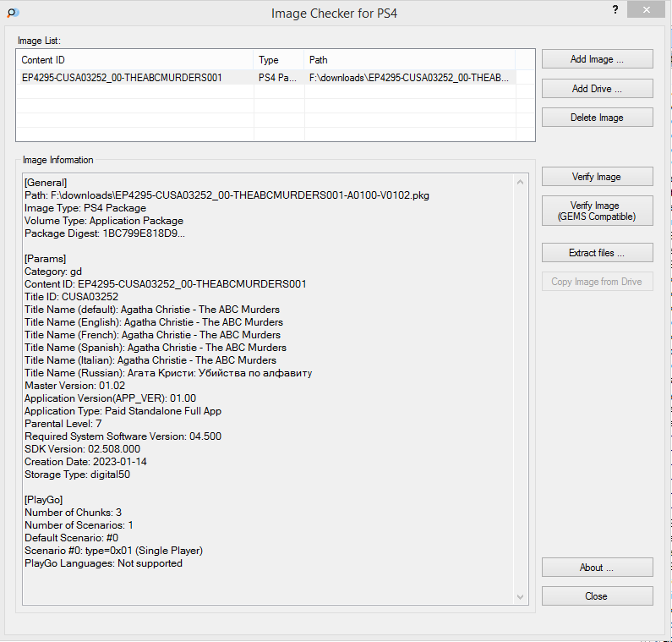
Task: Click 'Creation Date: 2023-01-14' line
Action: pos(85,462)
